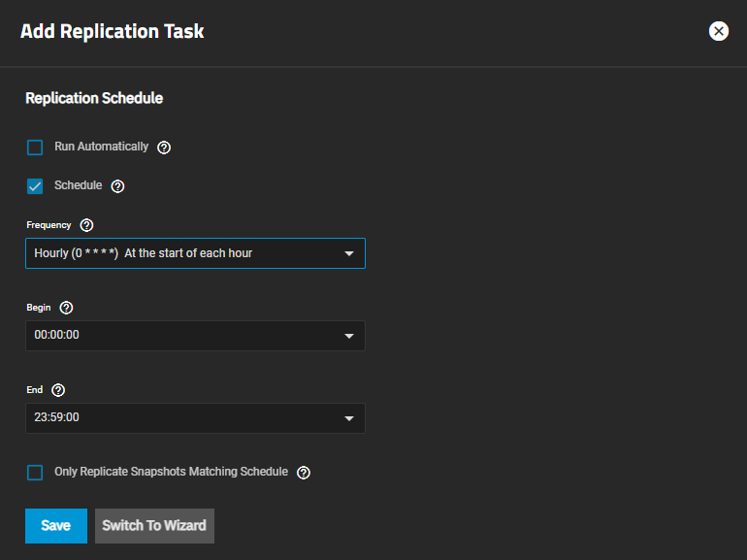Tick Only Replicate Snapshots Matching Schedule box

pyautogui.click(x=36, y=473)
